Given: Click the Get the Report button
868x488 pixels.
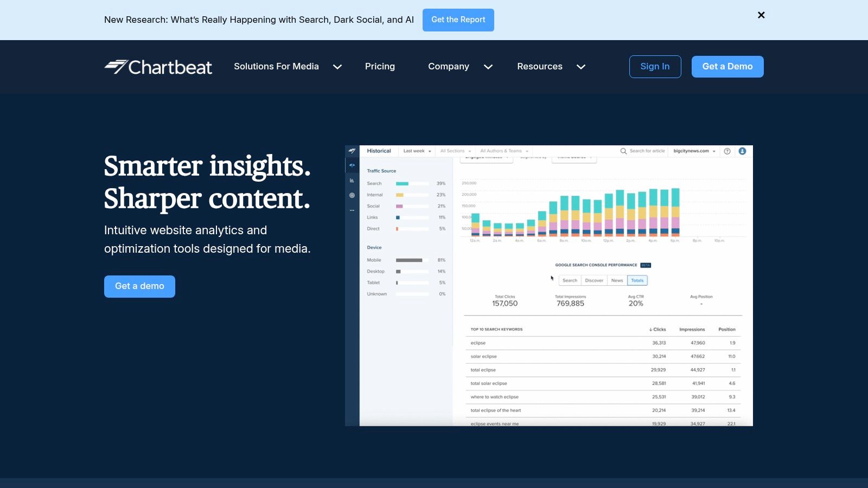Looking at the screenshot, I should pyautogui.click(x=458, y=20).
